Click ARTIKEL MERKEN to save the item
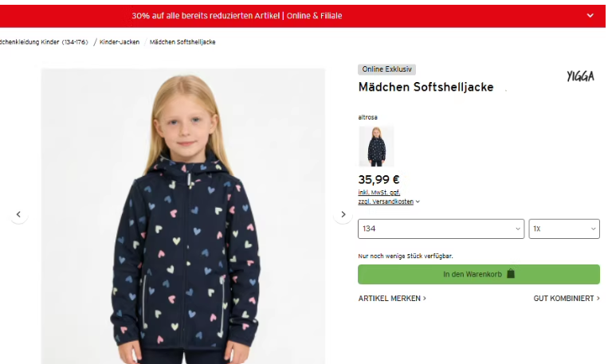Screen dimensions: 608x364 coord(392,299)
